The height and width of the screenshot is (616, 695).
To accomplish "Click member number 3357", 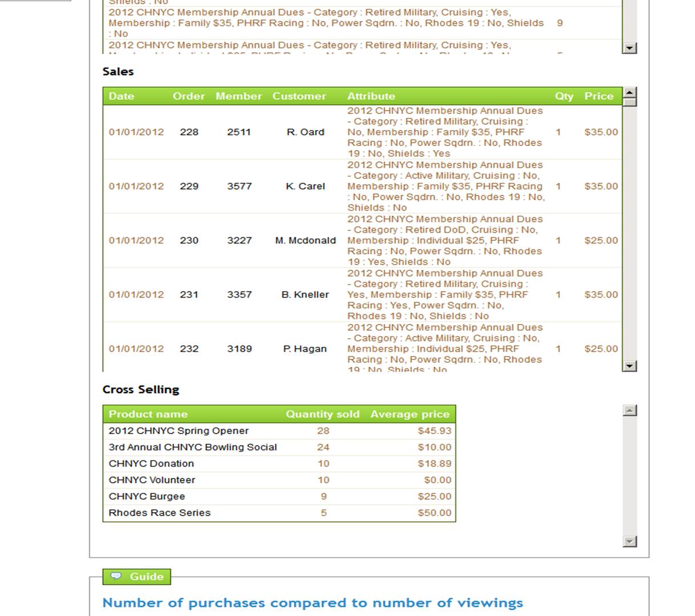I will coord(239,294).
